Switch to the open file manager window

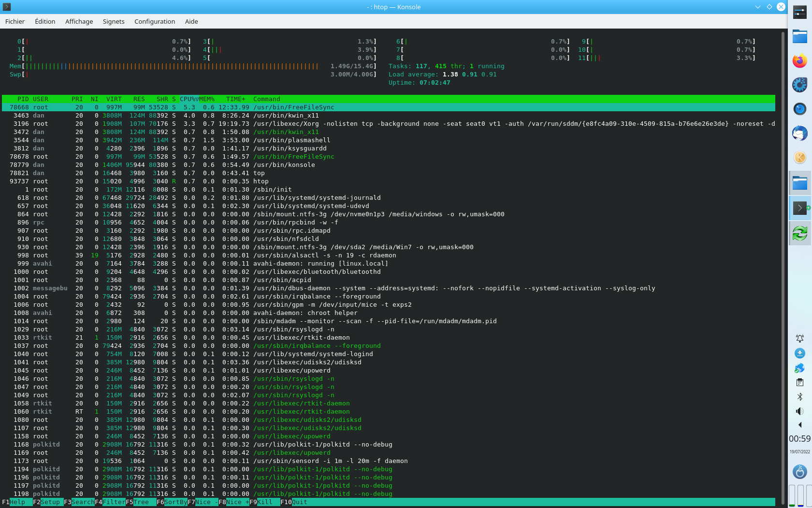800,183
